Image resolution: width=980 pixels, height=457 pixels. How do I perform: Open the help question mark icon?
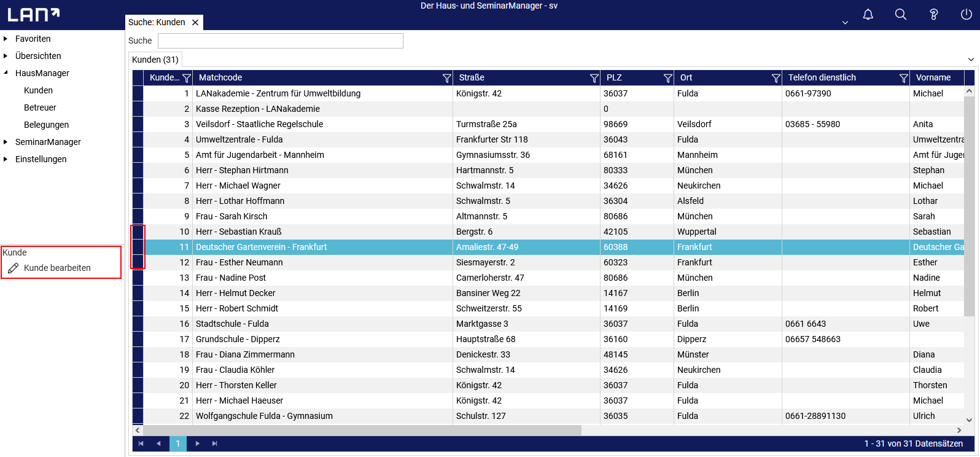[933, 15]
